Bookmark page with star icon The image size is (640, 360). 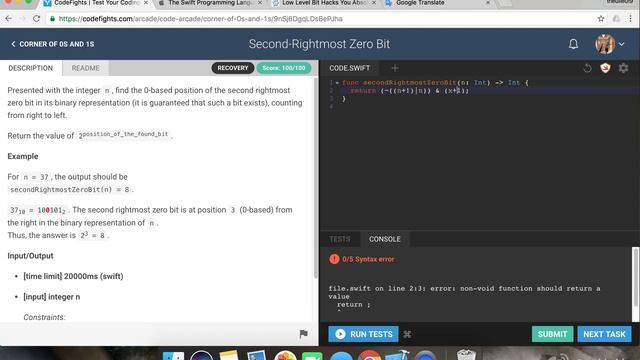pos(601,19)
